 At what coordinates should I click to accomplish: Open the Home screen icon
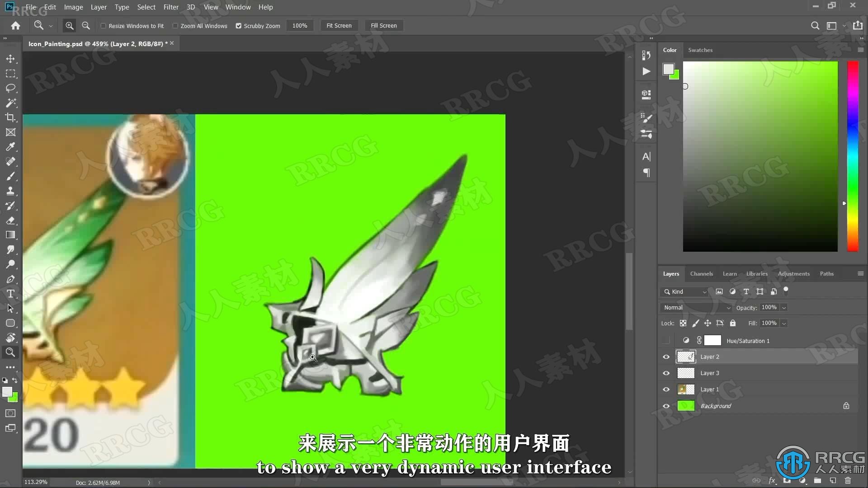16,26
